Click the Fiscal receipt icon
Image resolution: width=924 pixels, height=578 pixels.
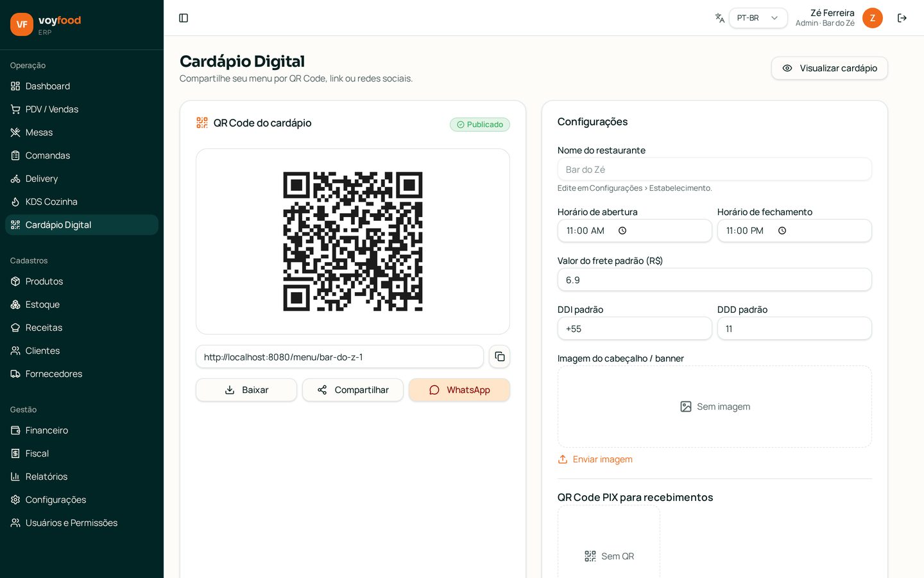15,453
